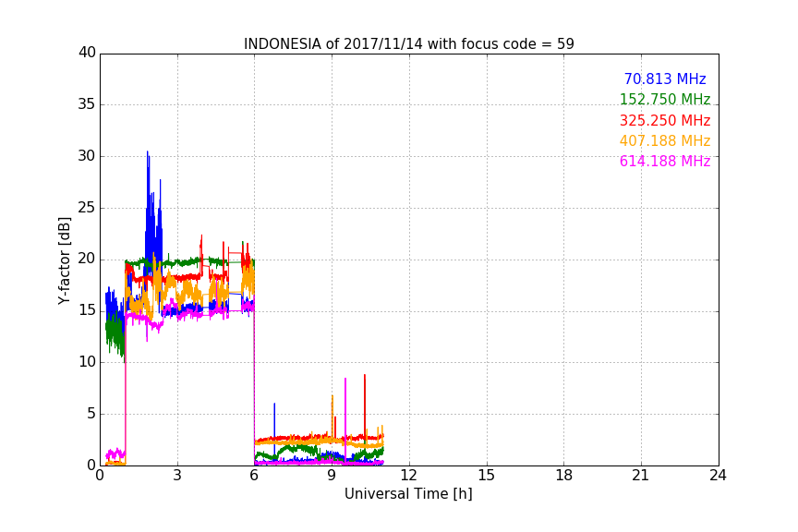
Task: Click y-axis tick label 35
Action: (x=87, y=104)
